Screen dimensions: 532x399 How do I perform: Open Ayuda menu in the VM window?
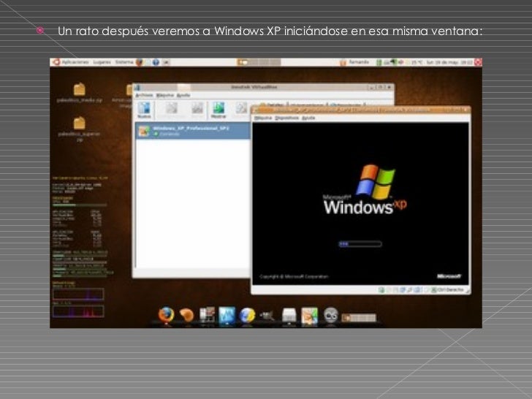click(x=308, y=118)
